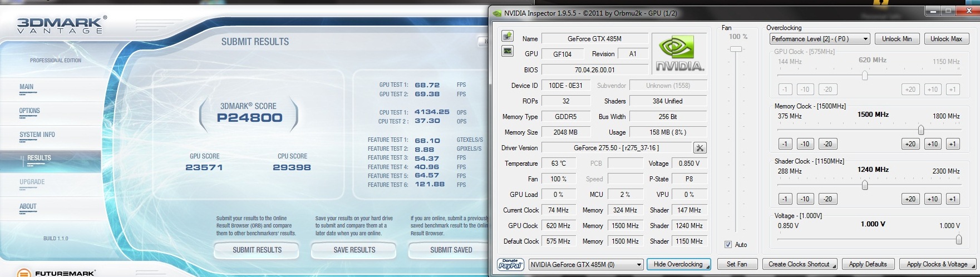
Task: Click the upload screenshot icon beside the Name field
Action: coord(508,37)
